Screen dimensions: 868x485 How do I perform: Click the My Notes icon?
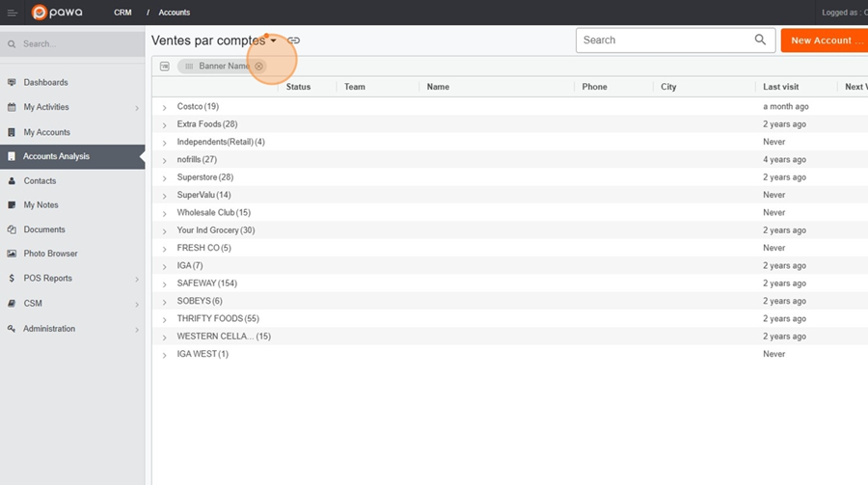[12, 204]
